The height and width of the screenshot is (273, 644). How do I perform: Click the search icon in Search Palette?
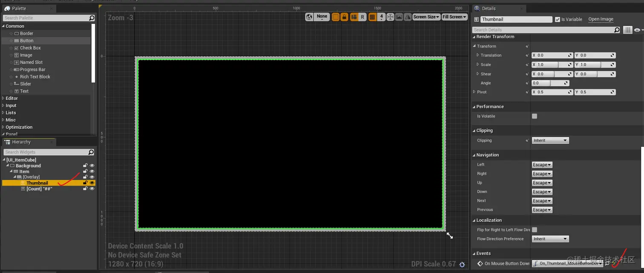[x=92, y=18]
